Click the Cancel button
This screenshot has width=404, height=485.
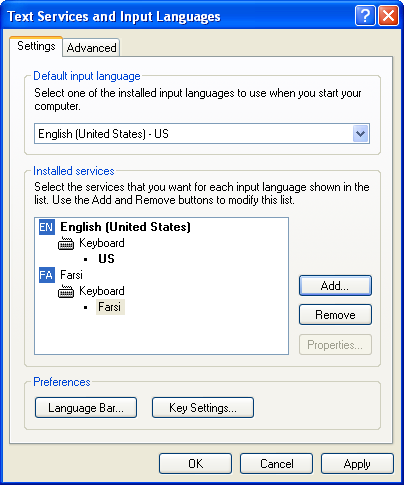point(276,464)
